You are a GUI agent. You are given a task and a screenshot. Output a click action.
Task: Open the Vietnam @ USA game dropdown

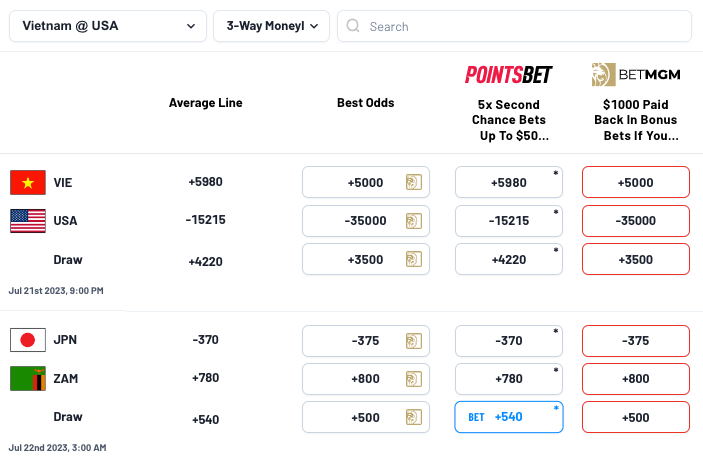pyautogui.click(x=108, y=26)
